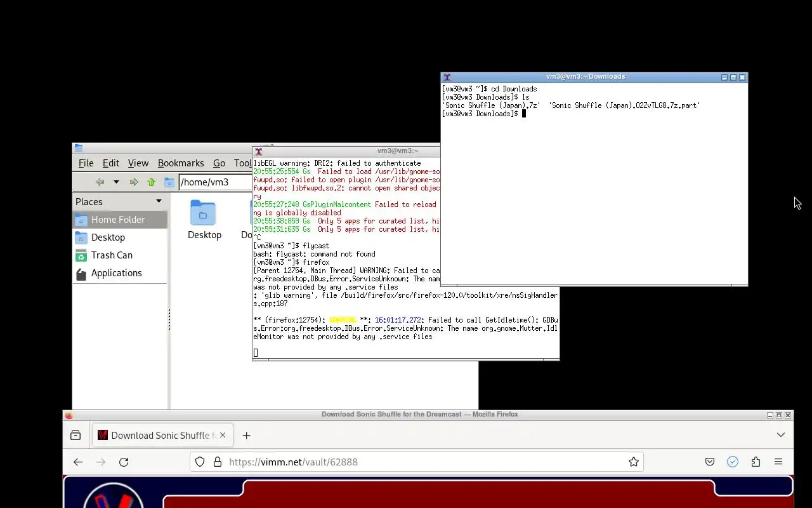Open the Bookmarks menu in the file manager
The image size is (812, 508).
(x=181, y=163)
